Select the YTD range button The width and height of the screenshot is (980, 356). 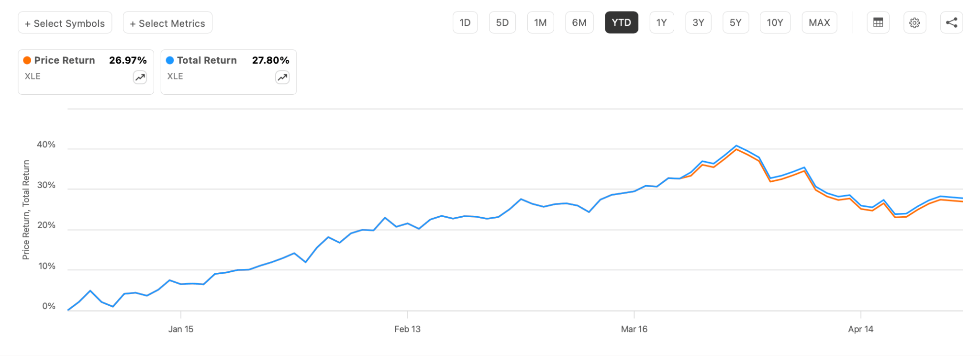[x=621, y=22]
